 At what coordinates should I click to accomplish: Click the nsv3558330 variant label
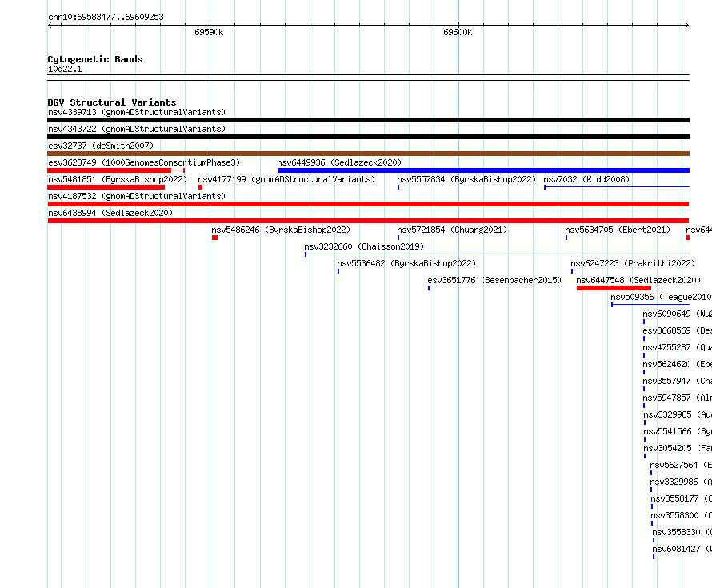[682, 532]
